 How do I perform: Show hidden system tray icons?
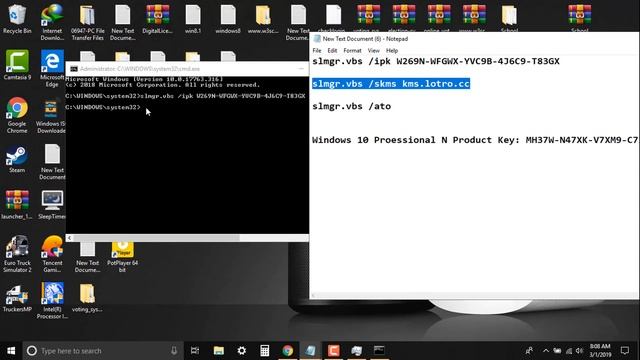tap(546, 350)
